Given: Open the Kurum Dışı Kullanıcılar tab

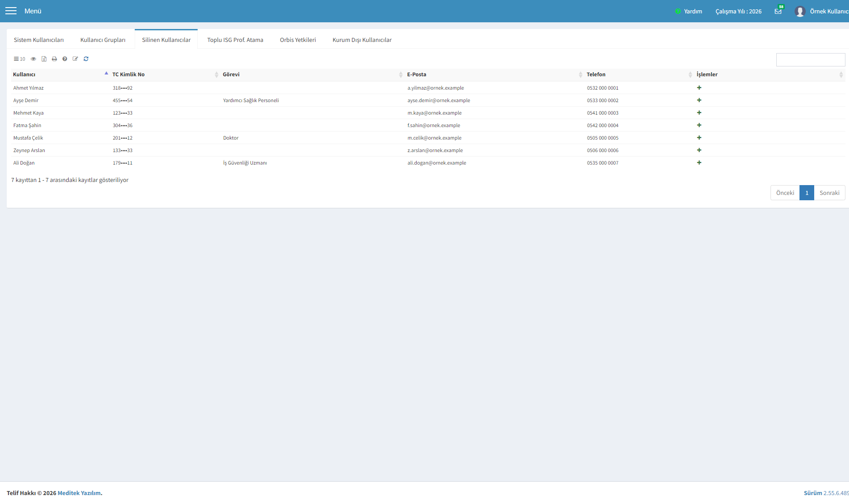Looking at the screenshot, I should [x=362, y=40].
